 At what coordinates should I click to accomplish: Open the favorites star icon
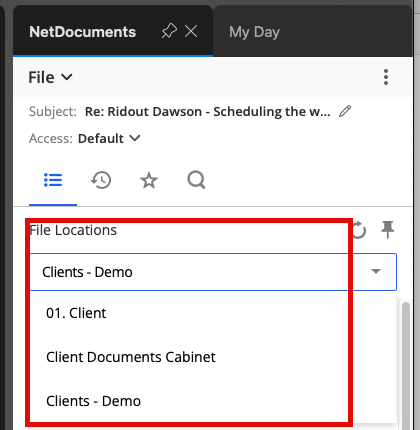click(149, 180)
